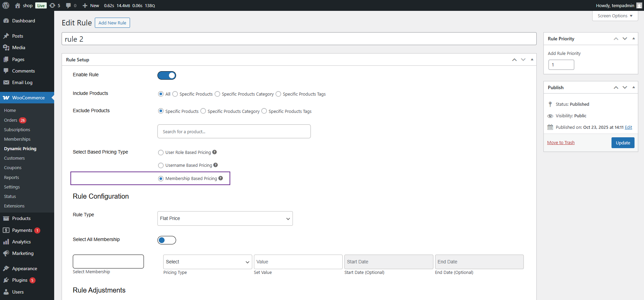
Task: Click Username Based Pricing help icon
Action: [216, 165]
